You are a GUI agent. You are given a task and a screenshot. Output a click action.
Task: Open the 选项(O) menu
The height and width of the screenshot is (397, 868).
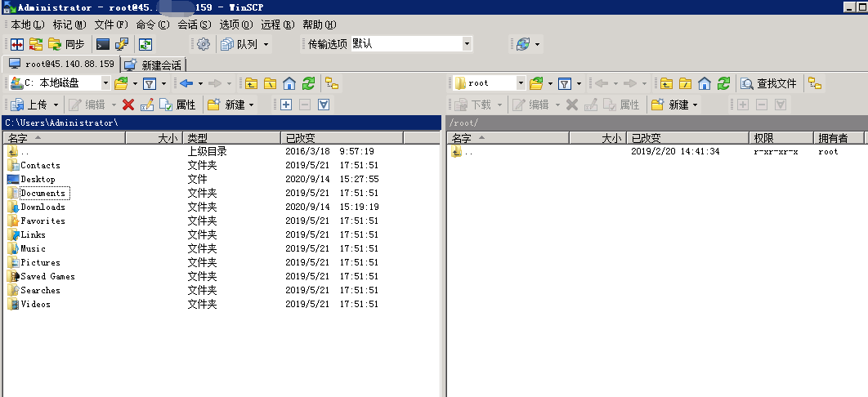[x=236, y=25]
